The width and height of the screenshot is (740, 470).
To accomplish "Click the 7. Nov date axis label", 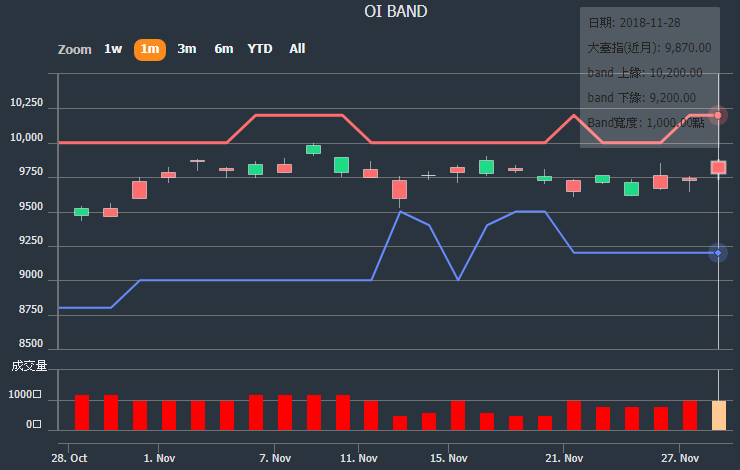I will 275,458.
